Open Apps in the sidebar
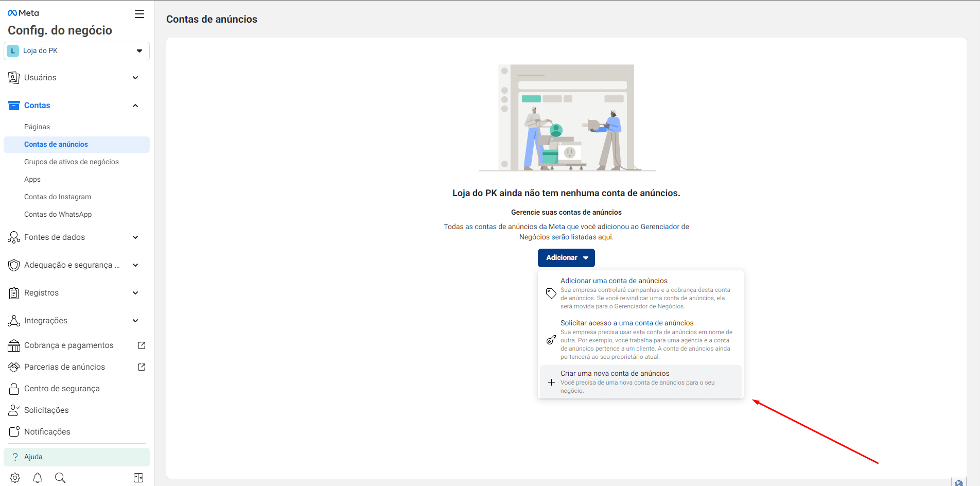The image size is (980, 486). click(x=32, y=179)
